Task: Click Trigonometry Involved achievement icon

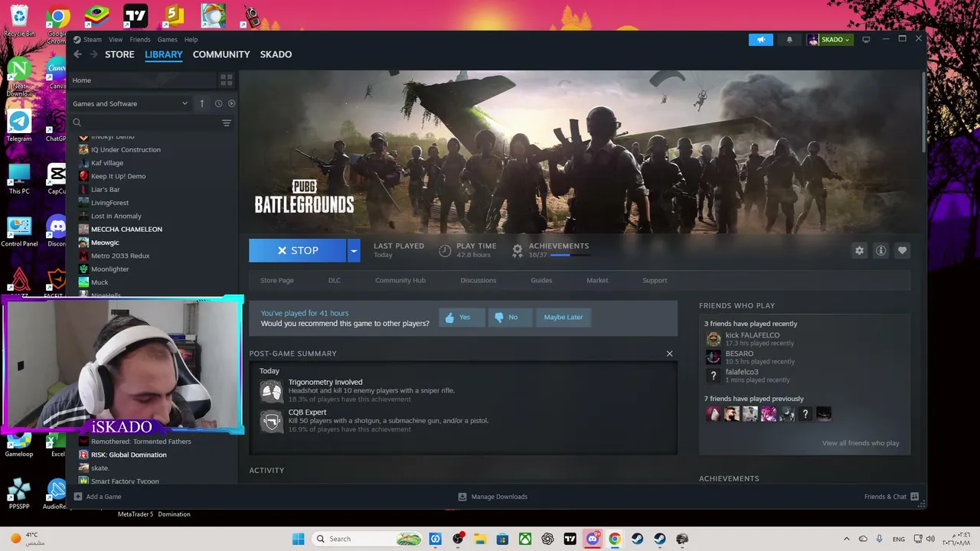Action: click(x=271, y=391)
